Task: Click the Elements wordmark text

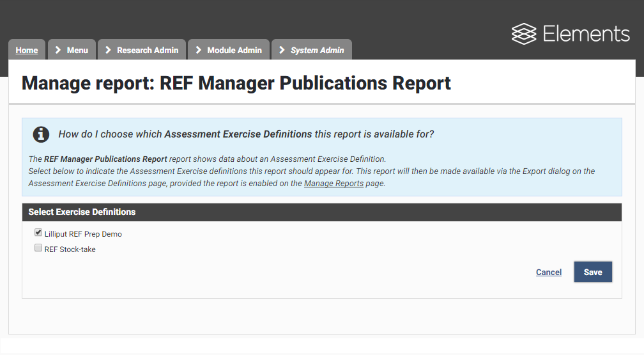Action: [x=586, y=34]
